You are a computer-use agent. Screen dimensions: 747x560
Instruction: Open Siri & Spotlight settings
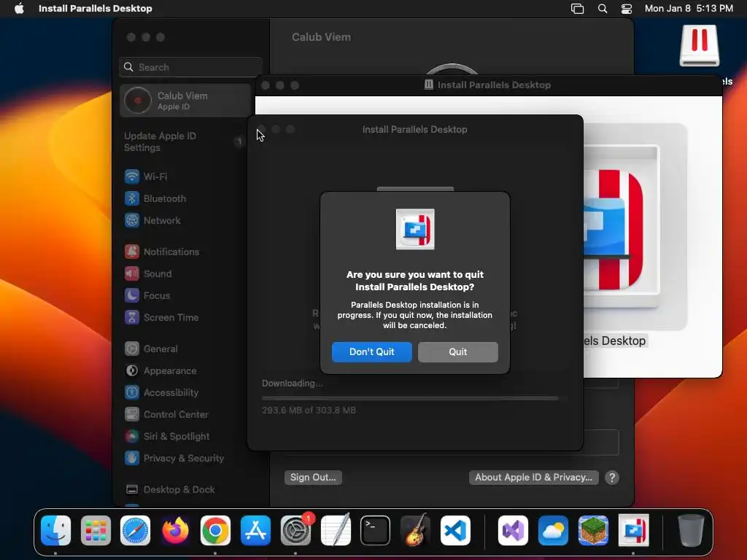[167, 437]
